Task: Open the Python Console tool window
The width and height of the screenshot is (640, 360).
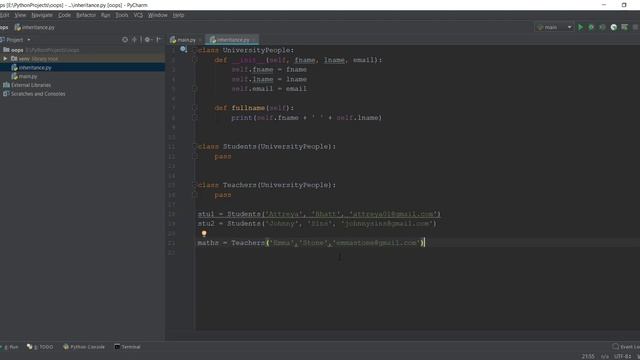Action: coord(84,347)
